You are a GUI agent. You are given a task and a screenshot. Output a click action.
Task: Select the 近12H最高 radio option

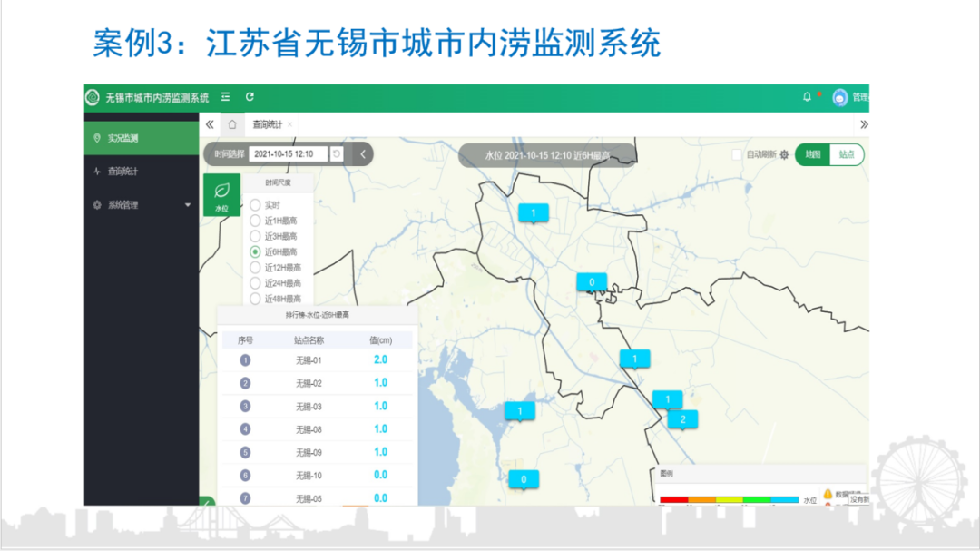(255, 268)
